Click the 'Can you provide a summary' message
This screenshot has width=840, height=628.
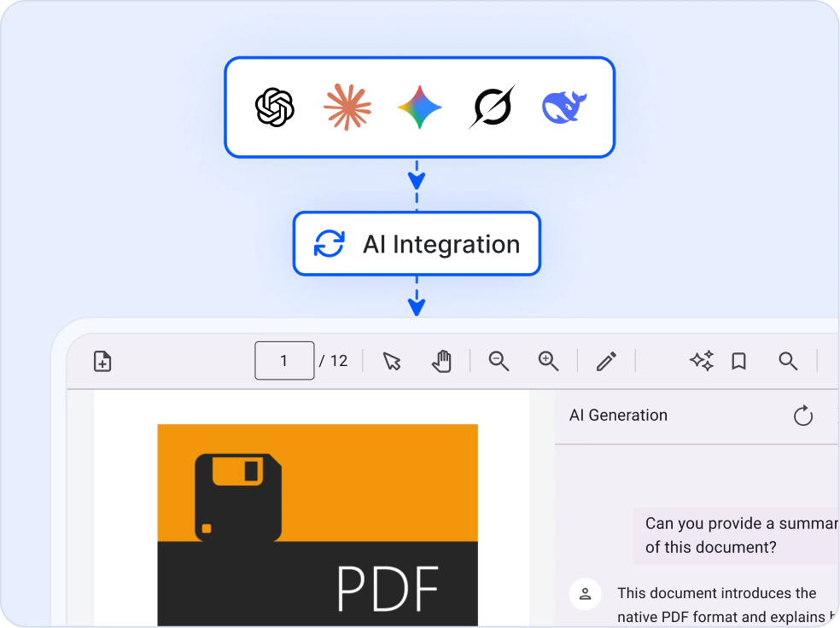click(736, 535)
